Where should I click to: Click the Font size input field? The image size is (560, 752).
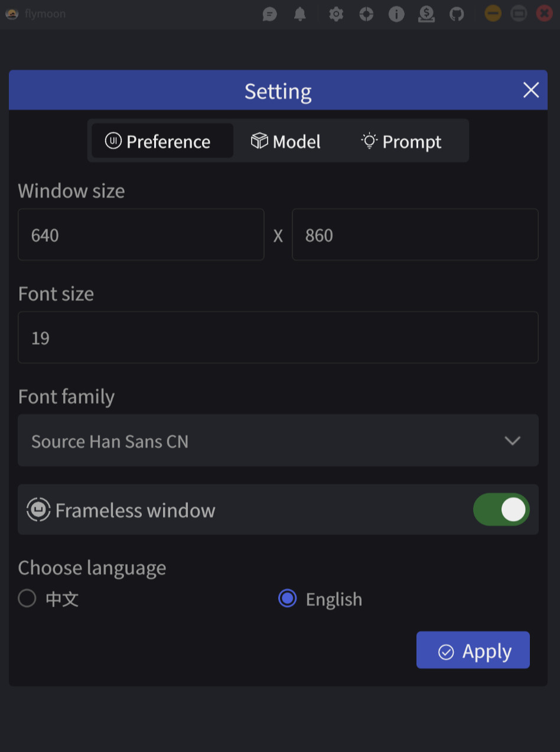point(278,338)
